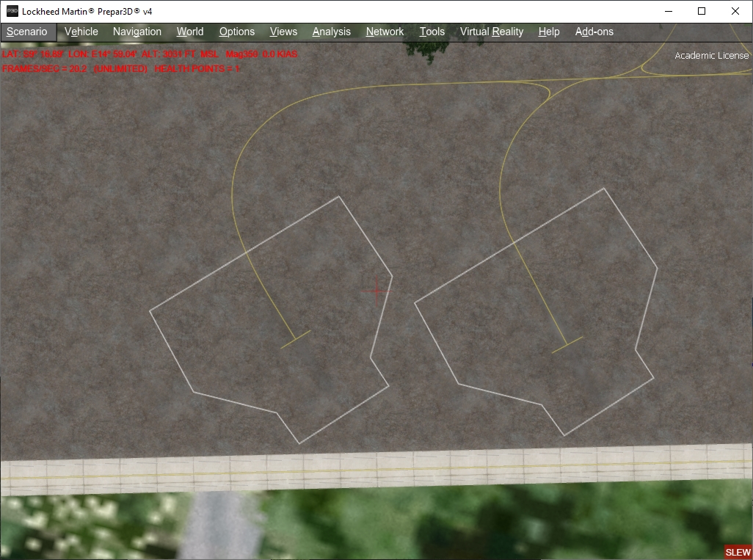Click the FRAMES/SEC readout line

tap(120, 69)
